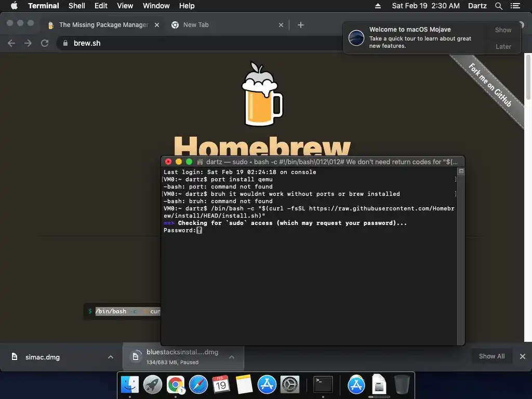Switch to The Missing Package Manager tab
This screenshot has height=399, width=532.
103,25
